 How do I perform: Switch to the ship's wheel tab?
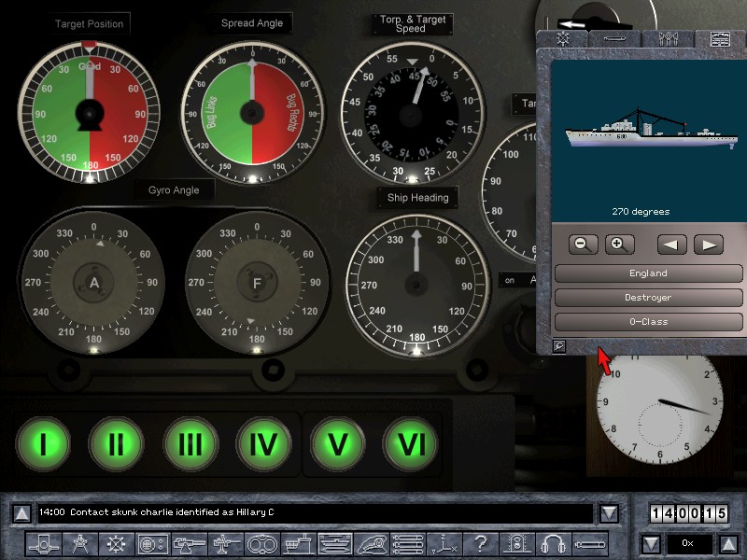point(563,39)
